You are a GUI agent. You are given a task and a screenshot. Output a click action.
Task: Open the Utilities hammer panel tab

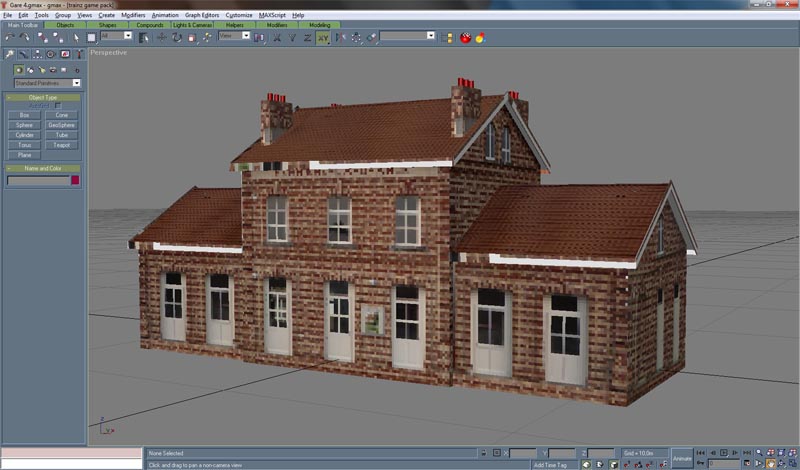click(x=78, y=54)
